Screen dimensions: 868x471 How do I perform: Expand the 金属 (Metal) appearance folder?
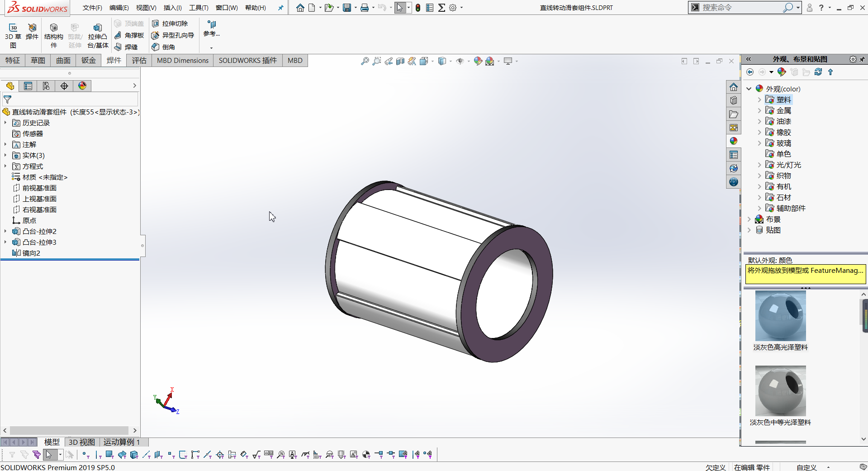tap(759, 110)
